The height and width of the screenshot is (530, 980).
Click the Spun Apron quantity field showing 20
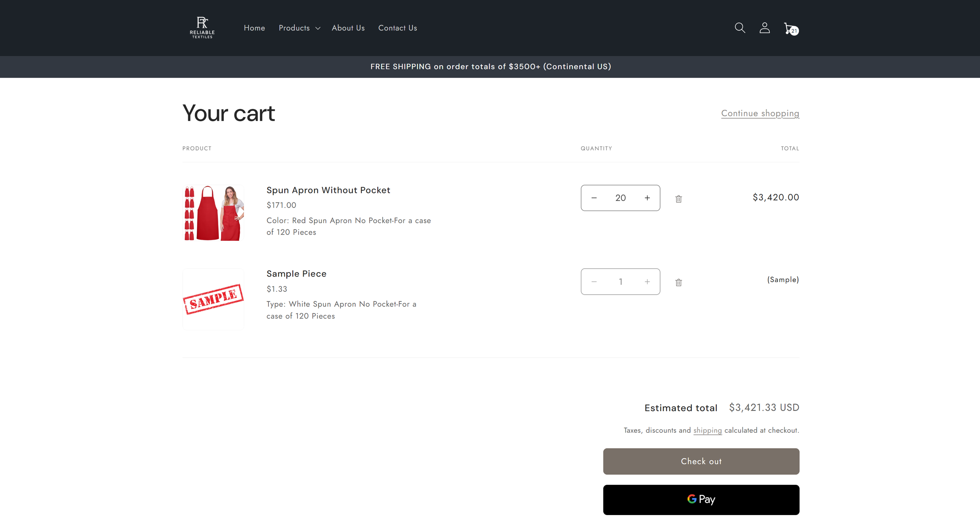click(x=620, y=198)
